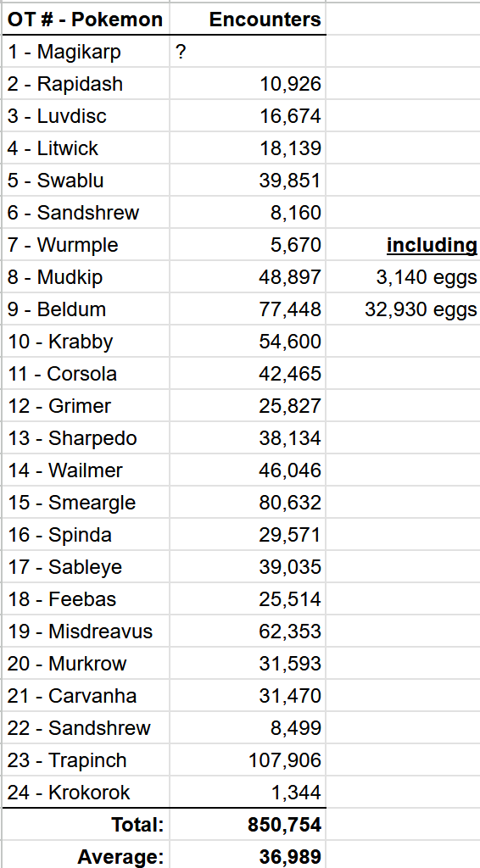Select Trapinch's 107,906 encounters cell

point(248,759)
